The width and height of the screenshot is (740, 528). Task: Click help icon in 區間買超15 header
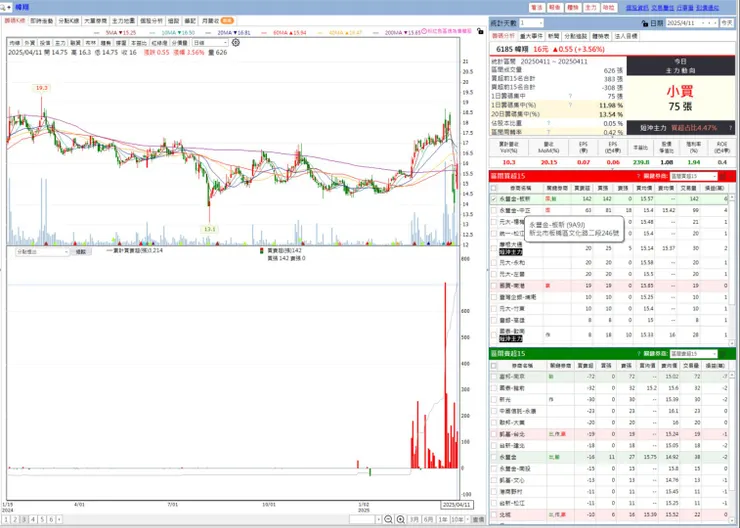(x=639, y=176)
